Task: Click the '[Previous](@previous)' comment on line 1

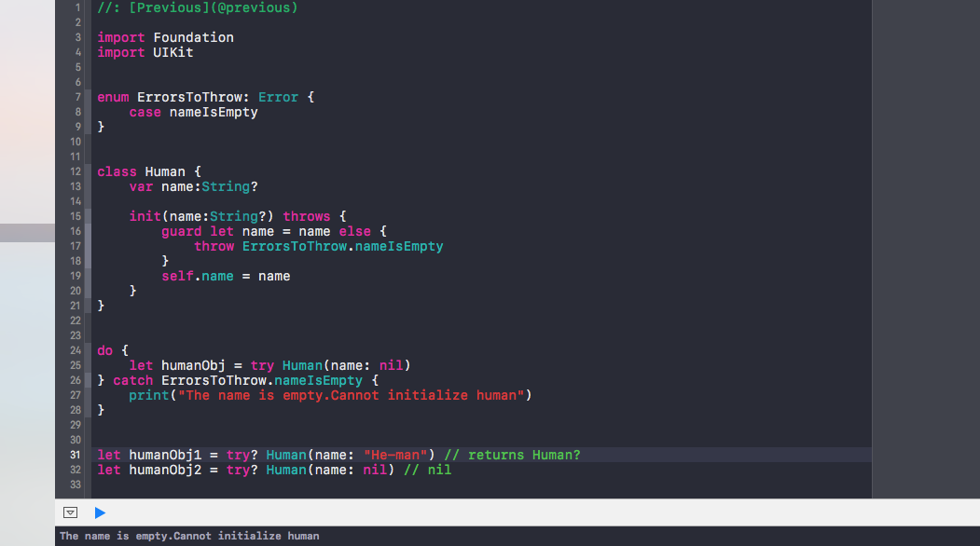Action: [x=214, y=8]
